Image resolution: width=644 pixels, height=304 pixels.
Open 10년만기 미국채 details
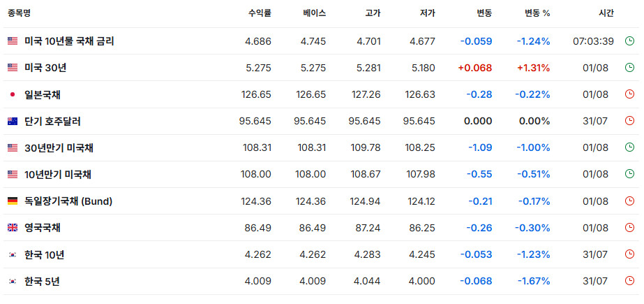(x=58, y=175)
